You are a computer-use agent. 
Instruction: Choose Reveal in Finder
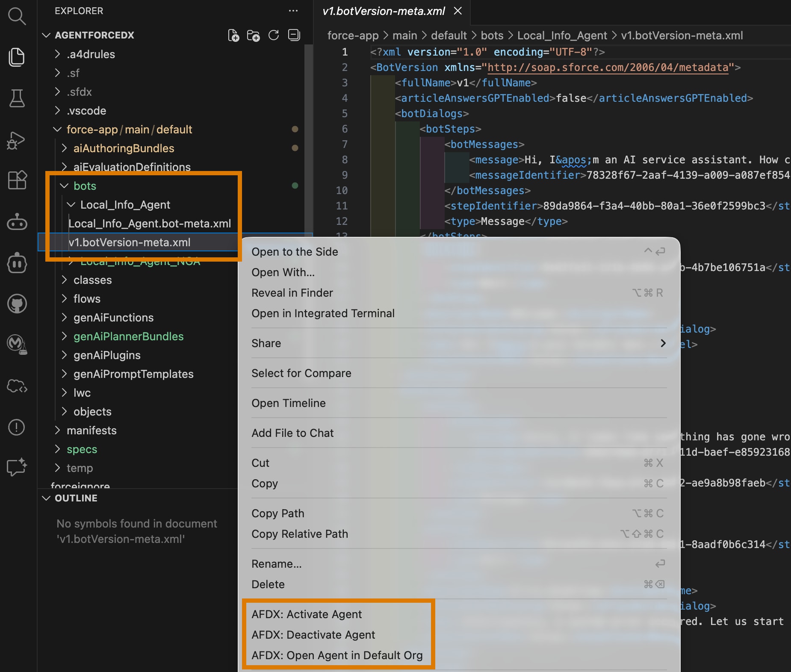tap(292, 293)
